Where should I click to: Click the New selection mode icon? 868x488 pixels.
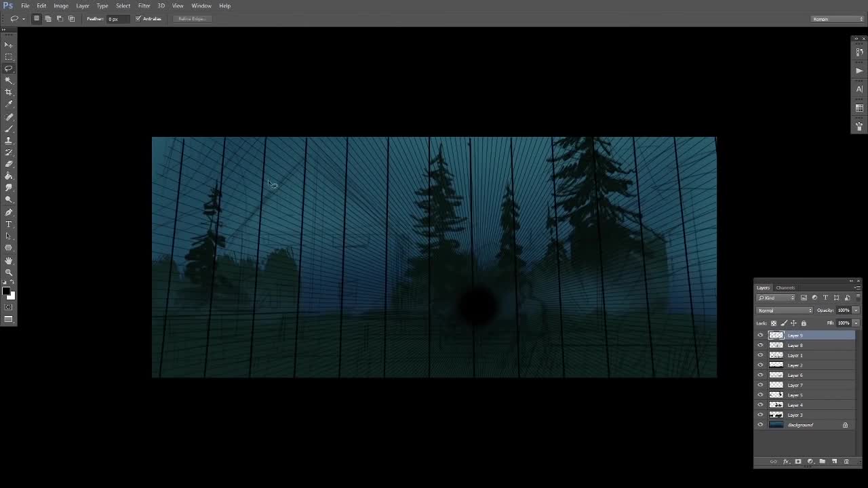coord(37,19)
